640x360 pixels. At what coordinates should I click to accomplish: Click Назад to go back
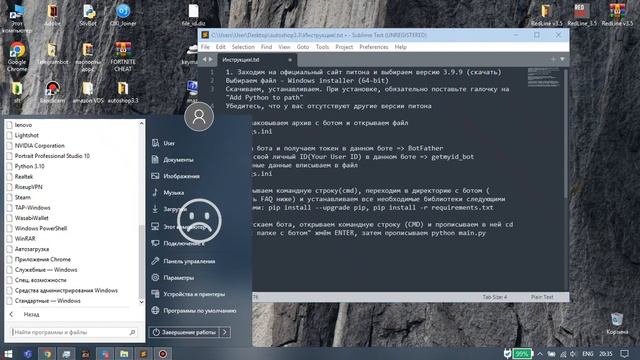point(31,314)
